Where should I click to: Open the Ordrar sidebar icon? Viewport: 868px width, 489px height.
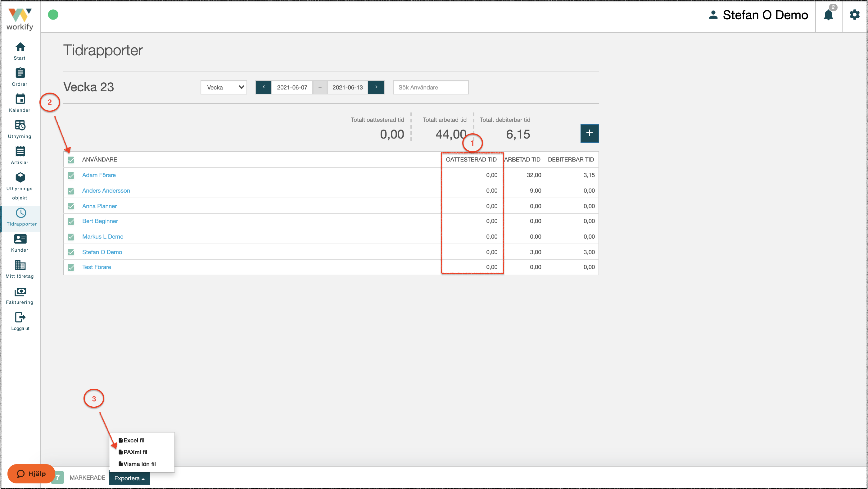click(x=20, y=73)
